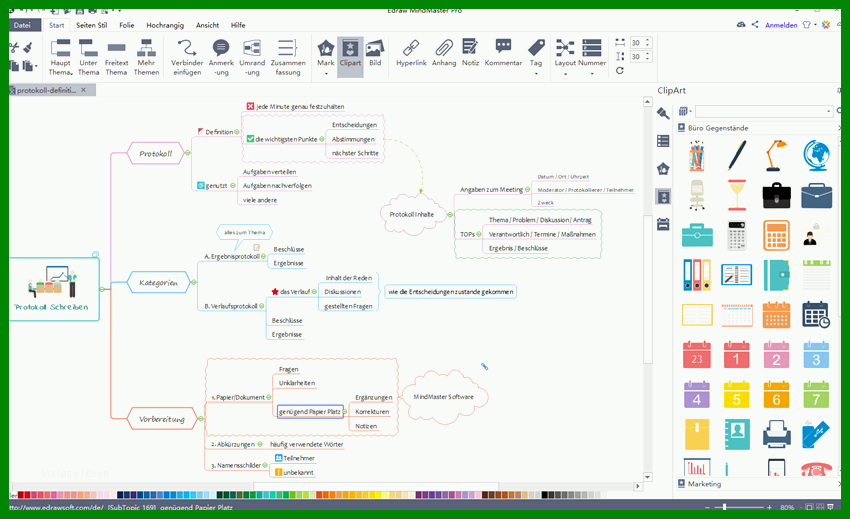Screen dimensions: 850x519
Task: Open the Hochrangig tab
Action: pyautogui.click(x=165, y=25)
